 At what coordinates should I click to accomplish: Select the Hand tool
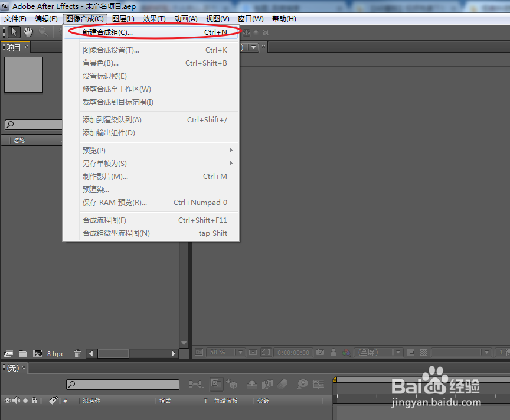pos(28,32)
